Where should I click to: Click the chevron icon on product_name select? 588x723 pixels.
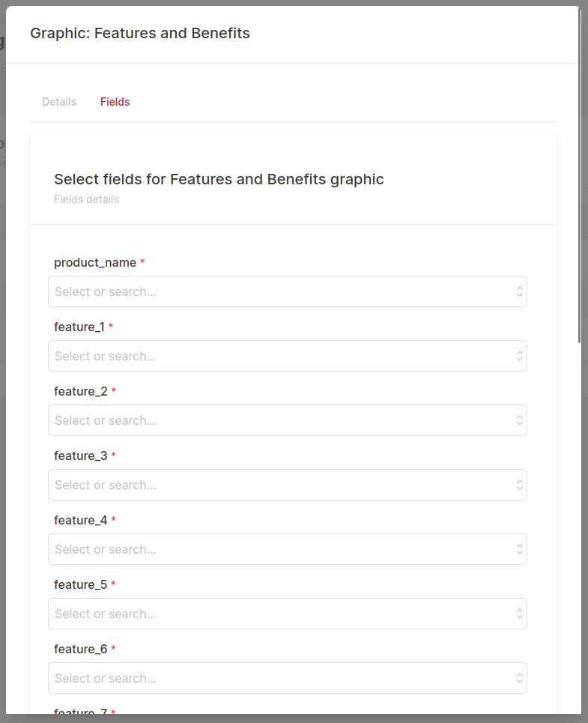(x=519, y=291)
